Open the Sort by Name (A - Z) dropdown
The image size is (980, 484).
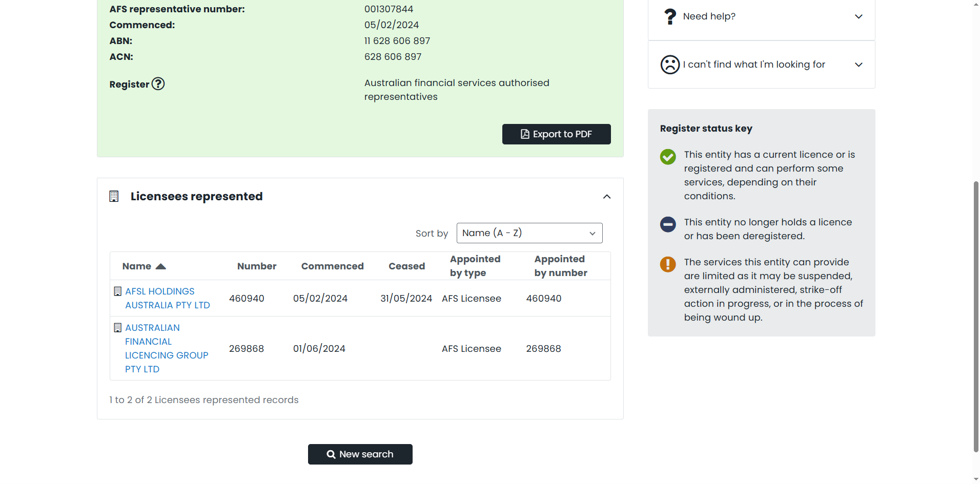click(x=529, y=233)
